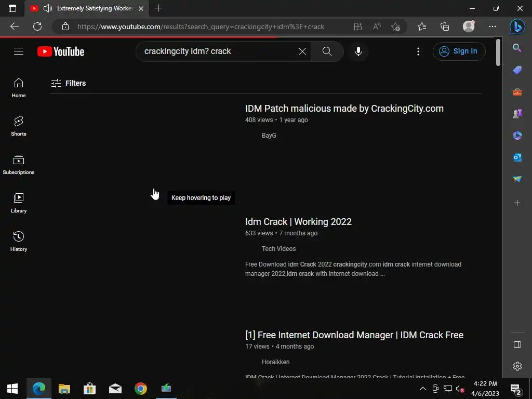Open the Favorites list
This screenshot has width=532, height=399.
click(x=422, y=26)
